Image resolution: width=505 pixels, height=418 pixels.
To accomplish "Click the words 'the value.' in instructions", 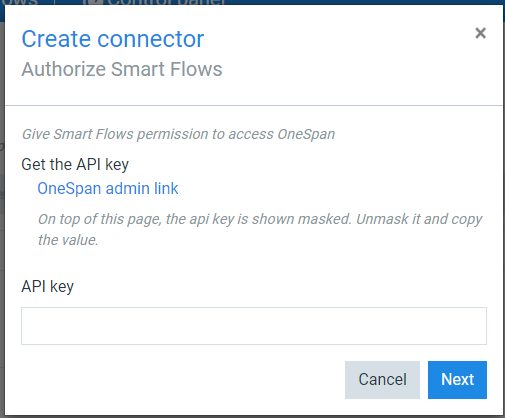I will click(x=68, y=240).
